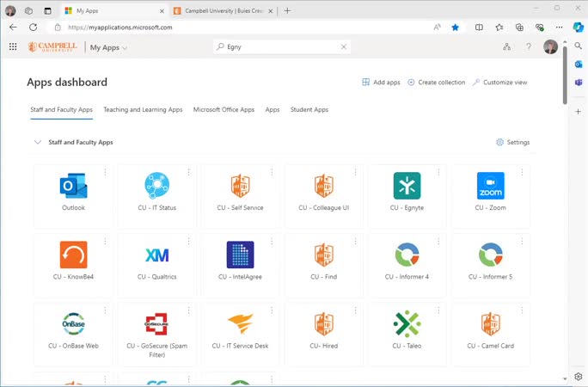Image resolution: width=588 pixels, height=387 pixels.
Task: Select the Microsoft Office Apps tab
Action: [224, 109]
